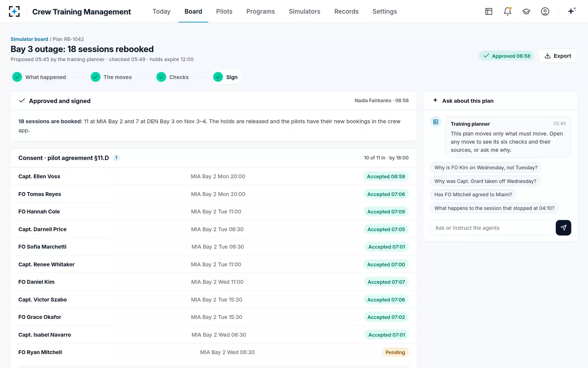
Task: Click the What happened step check icon
Action: 17,77
